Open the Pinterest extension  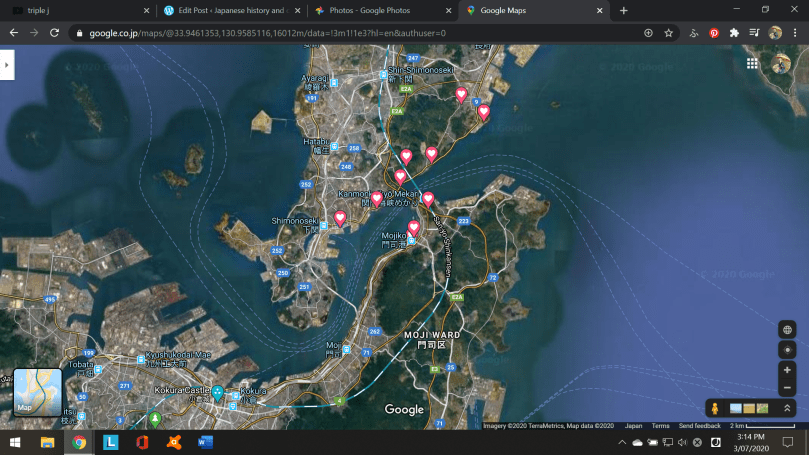click(714, 32)
